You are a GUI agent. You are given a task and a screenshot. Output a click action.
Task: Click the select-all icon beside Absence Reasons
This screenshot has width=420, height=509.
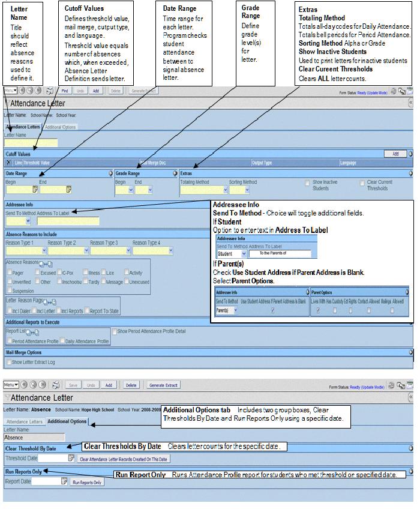(x=40, y=263)
